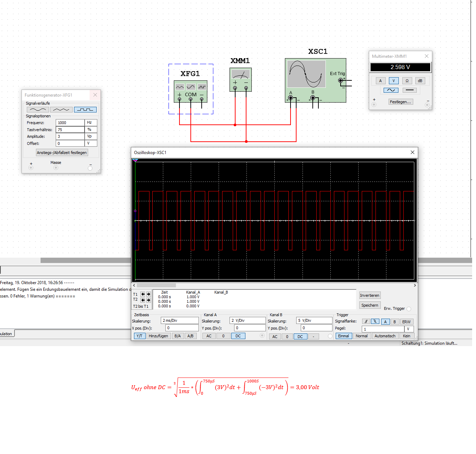This screenshot has width=476, height=454.
Task: Select ammeter mode A on Multimeter
Action: [x=380, y=81]
